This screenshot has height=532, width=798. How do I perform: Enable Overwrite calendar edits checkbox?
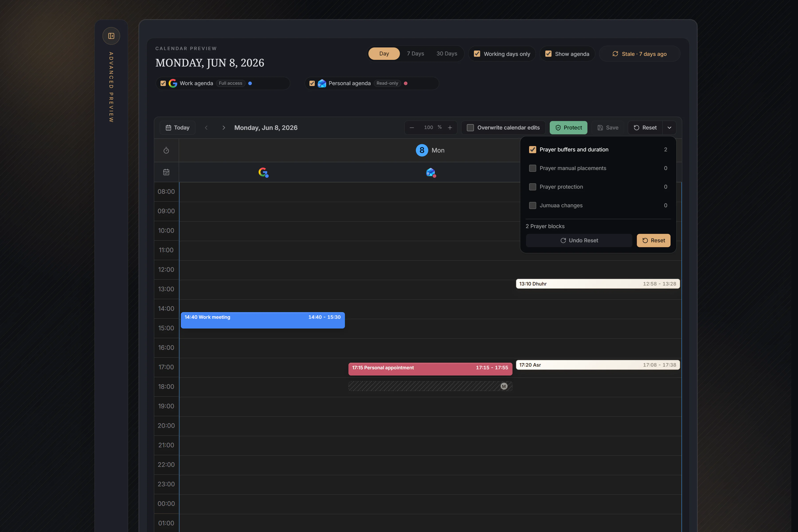coord(470,128)
